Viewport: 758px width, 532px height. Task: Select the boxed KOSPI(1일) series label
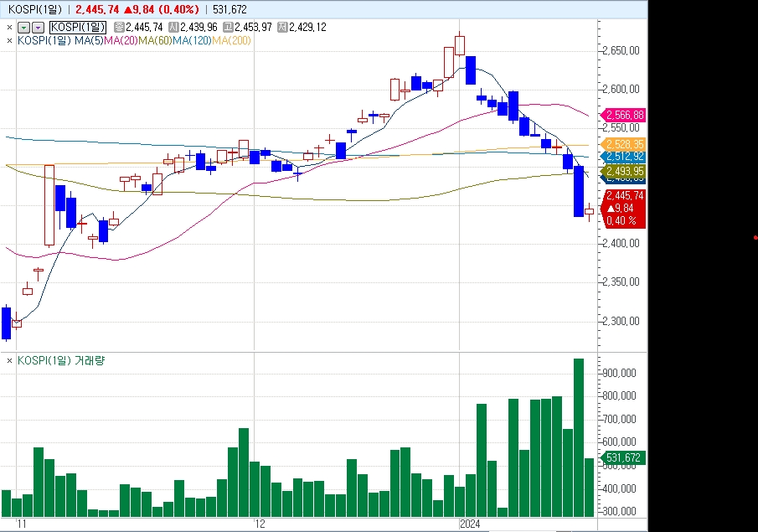click(x=78, y=27)
